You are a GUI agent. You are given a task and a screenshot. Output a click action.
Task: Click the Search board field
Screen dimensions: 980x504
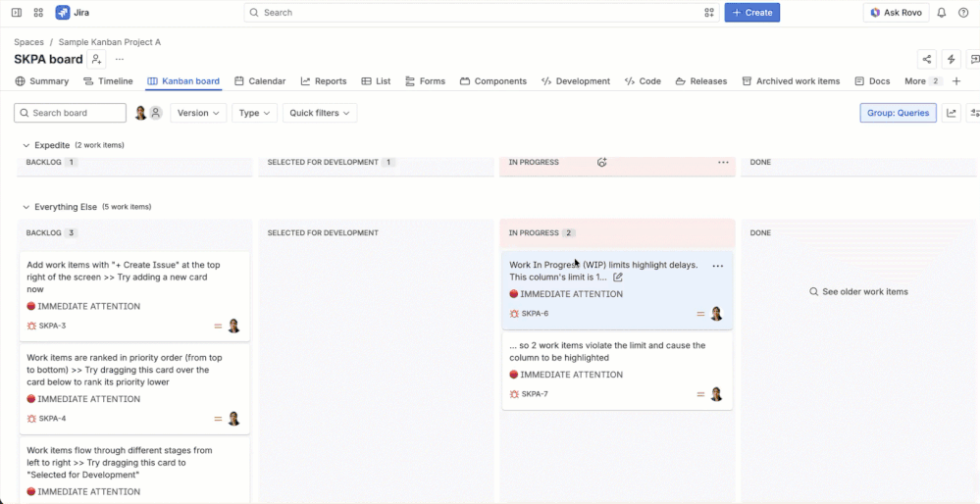tap(70, 113)
